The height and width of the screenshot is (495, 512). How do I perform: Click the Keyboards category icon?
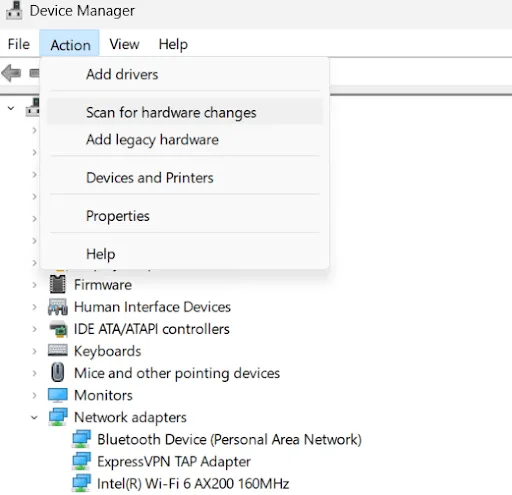click(x=58, y=350)
